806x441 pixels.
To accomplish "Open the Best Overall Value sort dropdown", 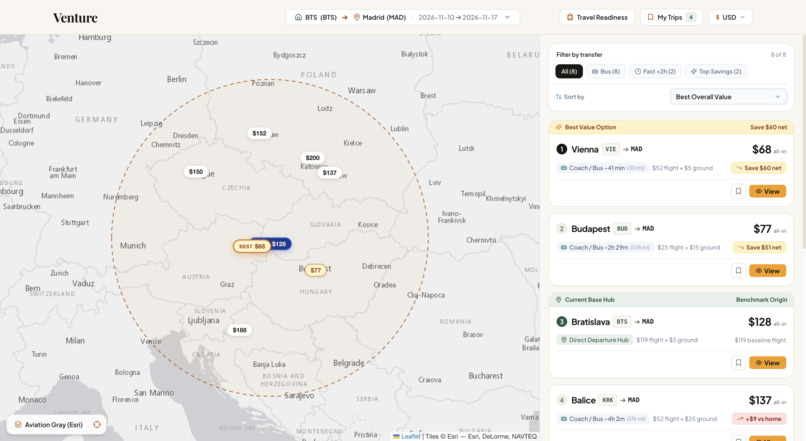I will coord(728,97).
